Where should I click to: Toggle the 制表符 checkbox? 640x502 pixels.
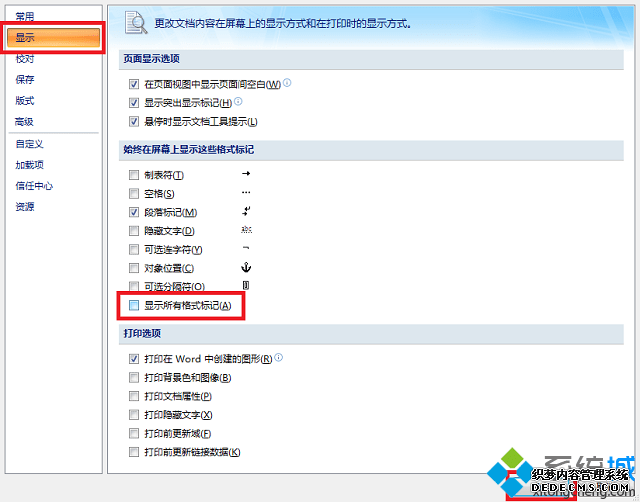(134, 175)
